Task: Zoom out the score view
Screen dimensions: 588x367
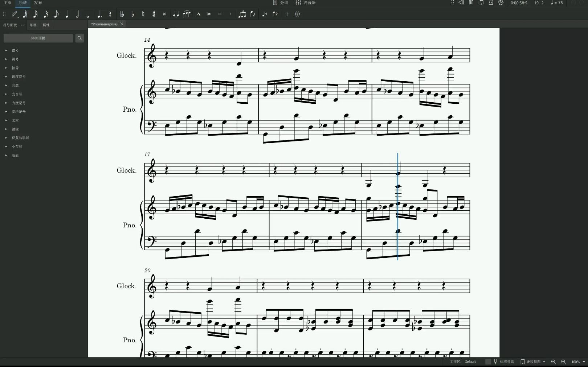Action: [554, 362]
